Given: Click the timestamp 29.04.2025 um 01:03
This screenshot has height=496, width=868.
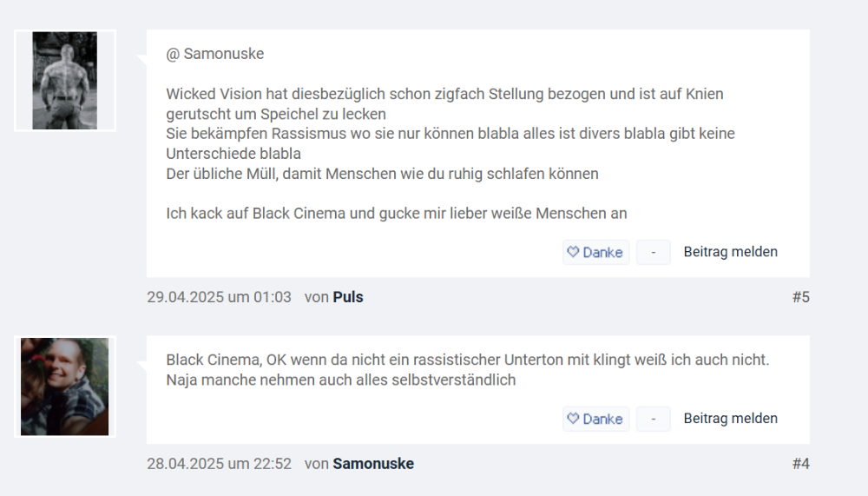Looking at the screenshot, I should (219, 297).
